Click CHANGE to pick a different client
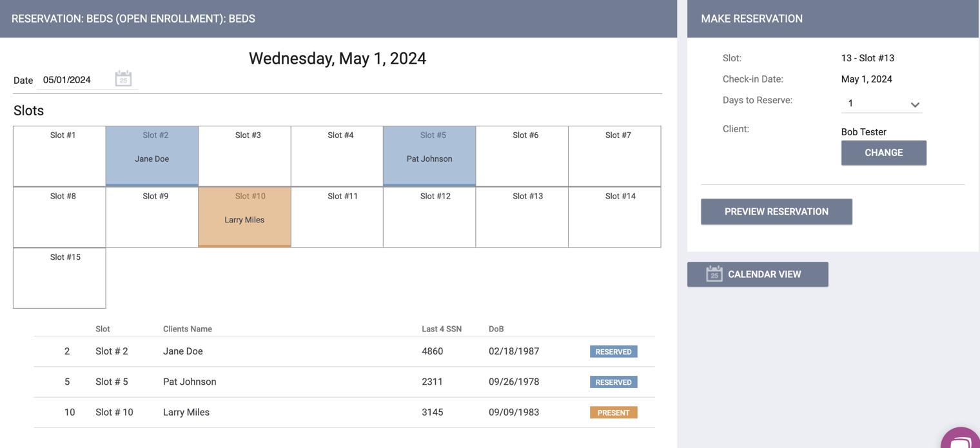Image resolution: width=980 pixels, height=448 pixels. pos(883,153)
